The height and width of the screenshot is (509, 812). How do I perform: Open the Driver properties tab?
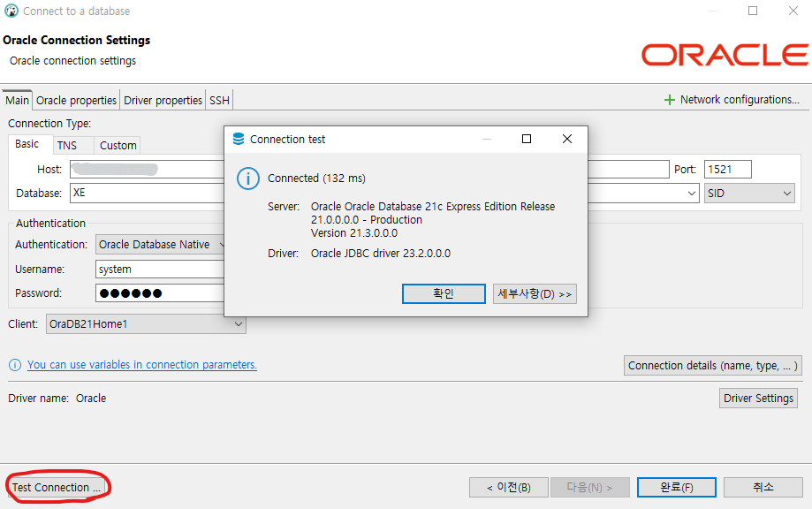click(x=163, y=101)
